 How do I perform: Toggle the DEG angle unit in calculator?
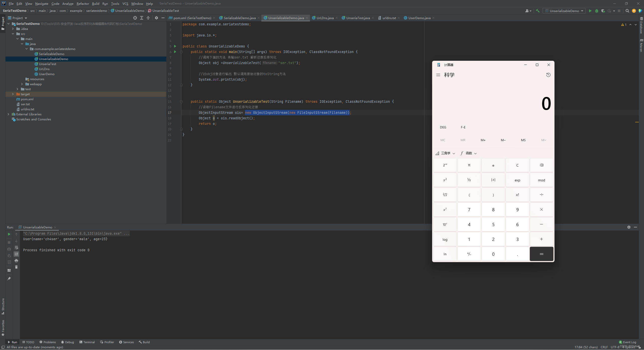tap(443, 127)
